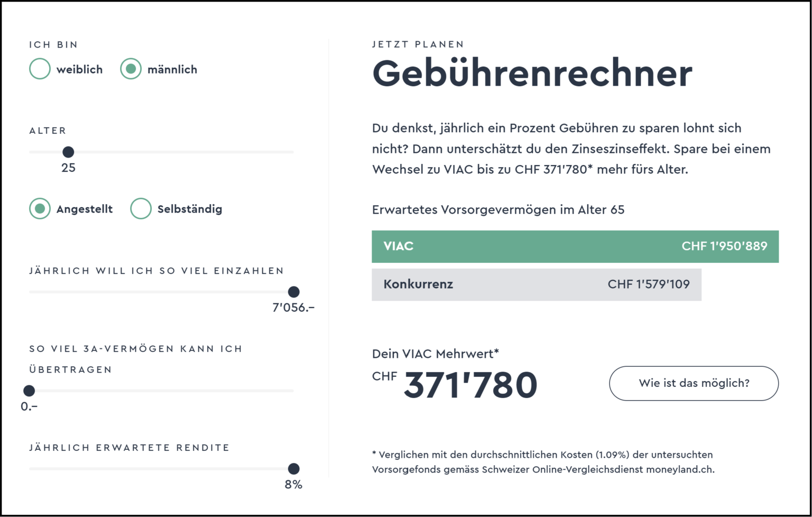Choose 'Angestellt' employment status

click(x=40, y=208)
